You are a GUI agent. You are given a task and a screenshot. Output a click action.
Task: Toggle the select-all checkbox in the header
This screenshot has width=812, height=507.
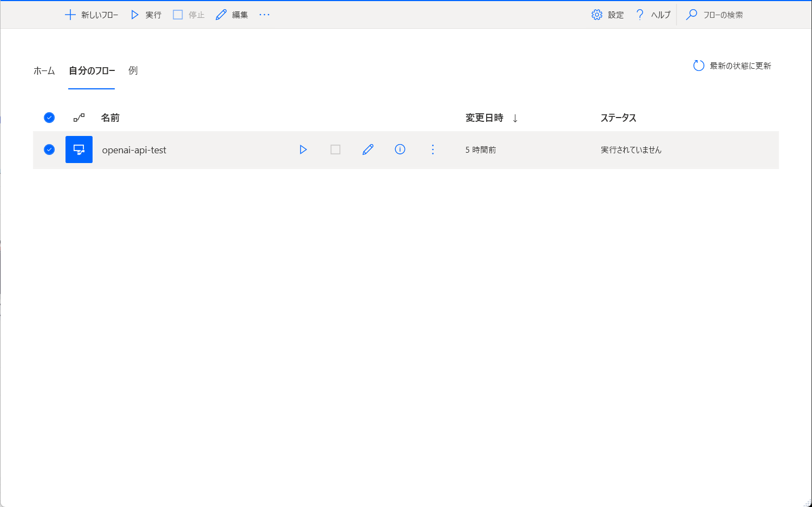pyautogui.click(x=49, y=118)
